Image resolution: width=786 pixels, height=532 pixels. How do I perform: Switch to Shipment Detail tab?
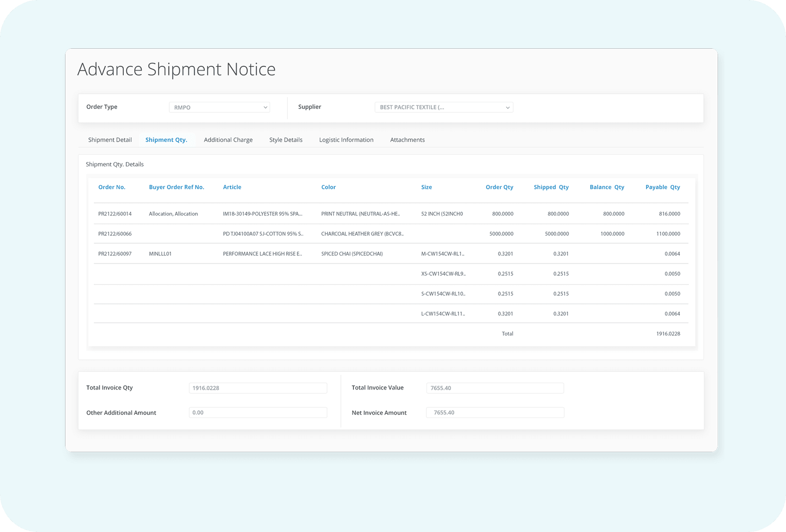point(110,140)
